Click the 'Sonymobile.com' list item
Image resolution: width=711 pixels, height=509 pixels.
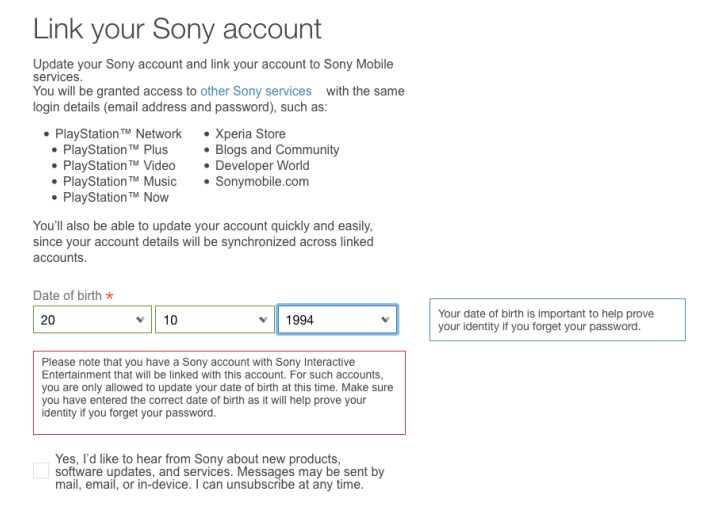(262, 181)
